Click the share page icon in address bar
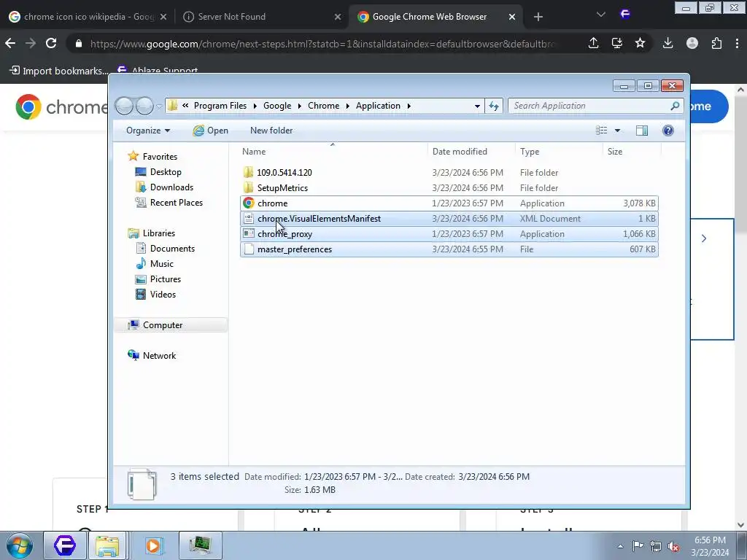Screen dimensions: 747x560 [x=593, y=43]
